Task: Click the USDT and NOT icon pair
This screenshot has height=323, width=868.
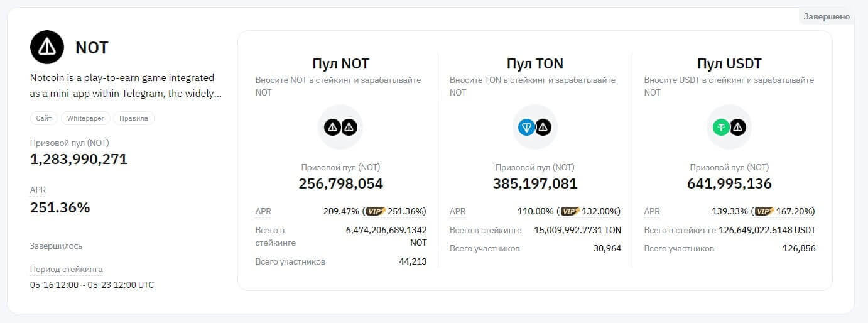Action: coord(729,128)
